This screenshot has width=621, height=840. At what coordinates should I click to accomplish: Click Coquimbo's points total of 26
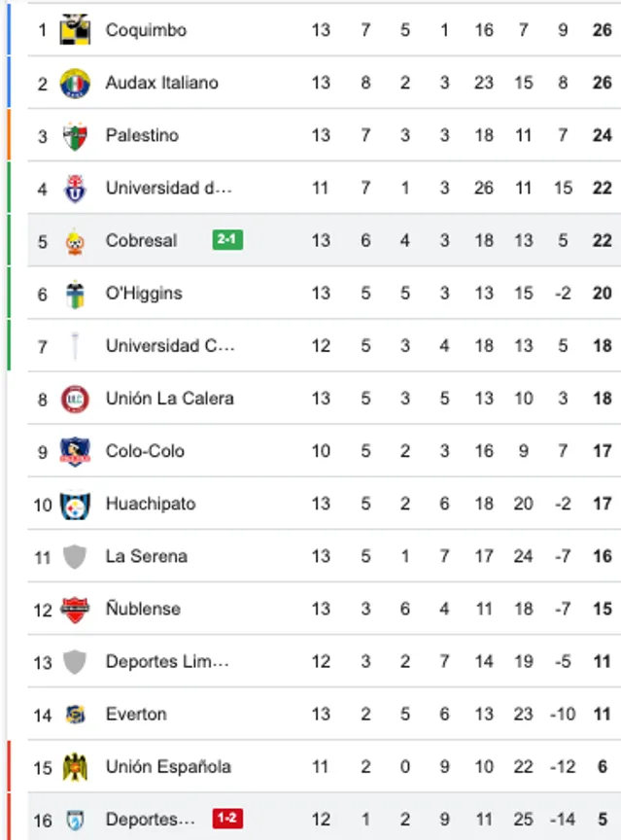click(x=602, y=29)
